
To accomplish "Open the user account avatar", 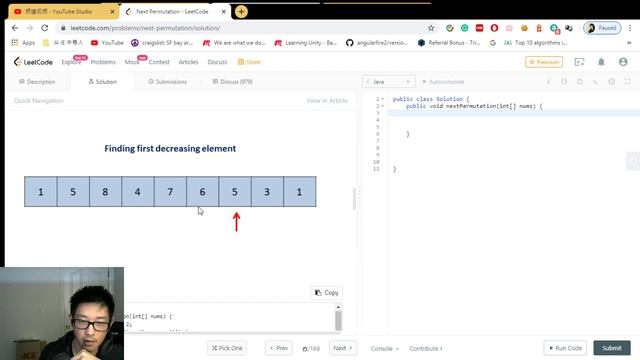I will (623, 62).
